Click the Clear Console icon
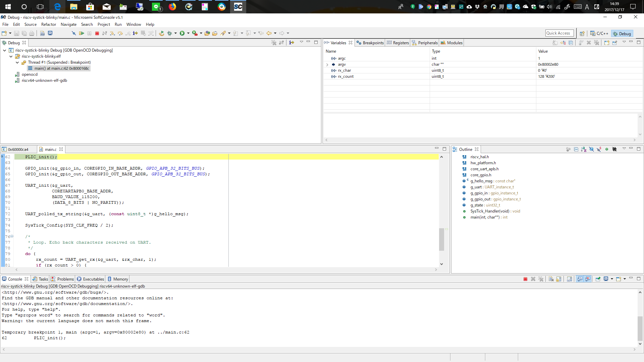This screenshot has height=362, width=644. (550, 279)
